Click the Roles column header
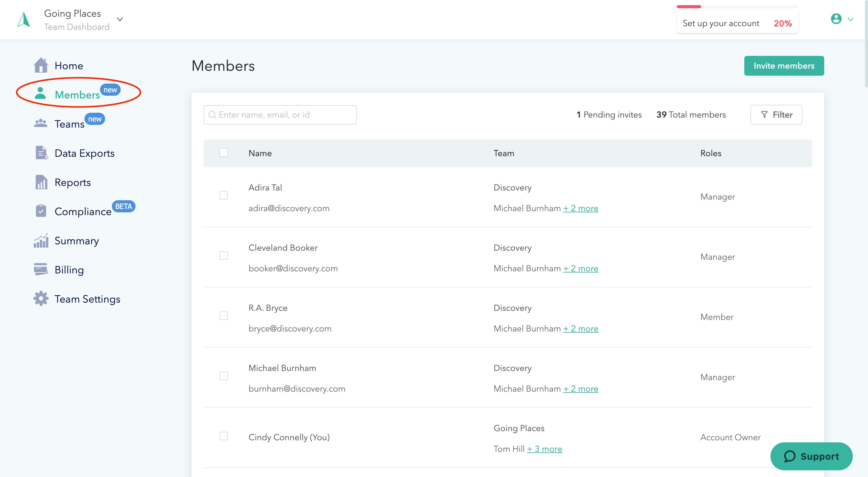 pos(711,153)
